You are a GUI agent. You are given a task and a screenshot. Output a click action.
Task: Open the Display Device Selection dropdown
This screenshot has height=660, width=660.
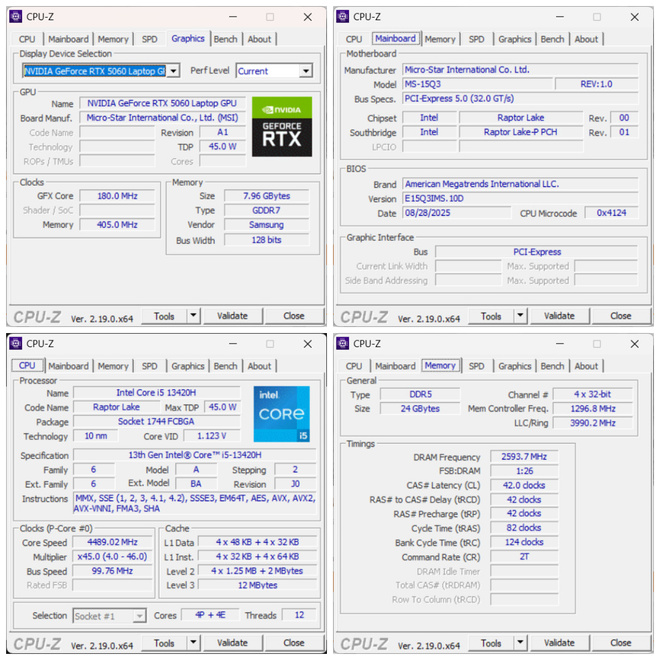click(173, 71)
